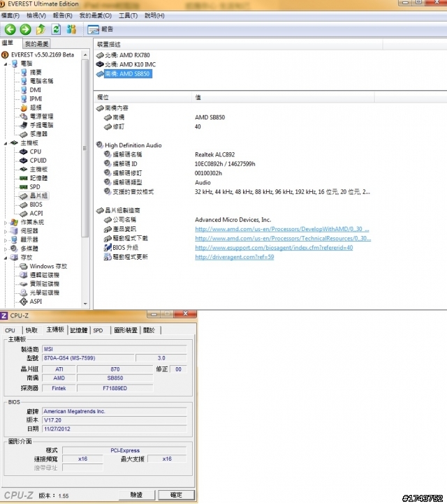This screenshot has height=504, width=447.
Task: Select the DMI tree item icon
Action: [24, 89]
